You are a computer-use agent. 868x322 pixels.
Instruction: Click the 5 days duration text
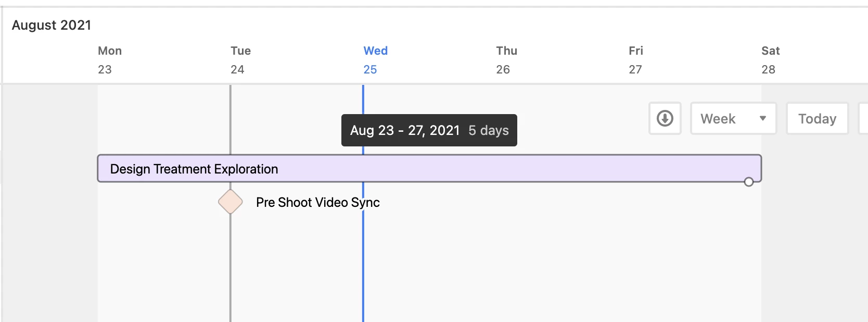(489, 130)
